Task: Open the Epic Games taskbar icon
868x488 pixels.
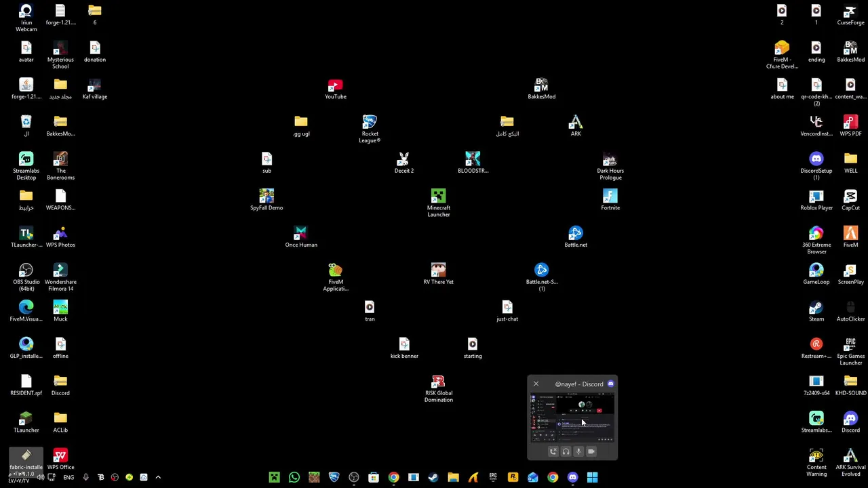Action: pos(493,477)
